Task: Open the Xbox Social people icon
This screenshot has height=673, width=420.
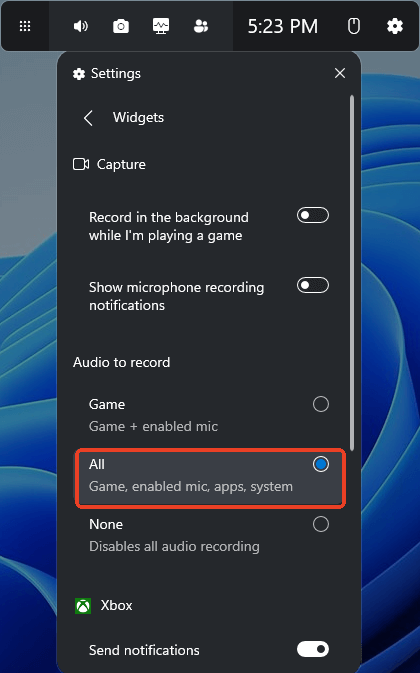Action: coord(201,27)
